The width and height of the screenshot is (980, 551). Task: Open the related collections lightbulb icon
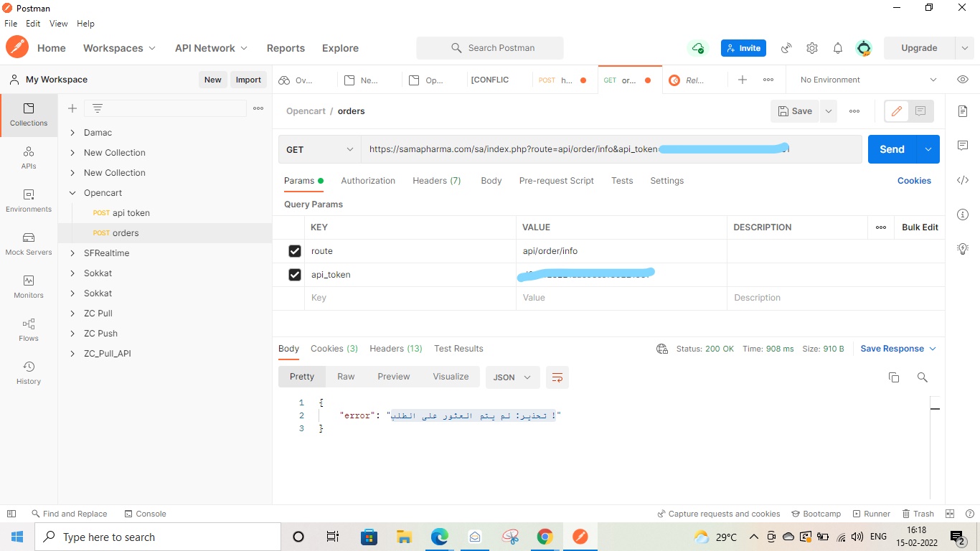click(963, 249)
